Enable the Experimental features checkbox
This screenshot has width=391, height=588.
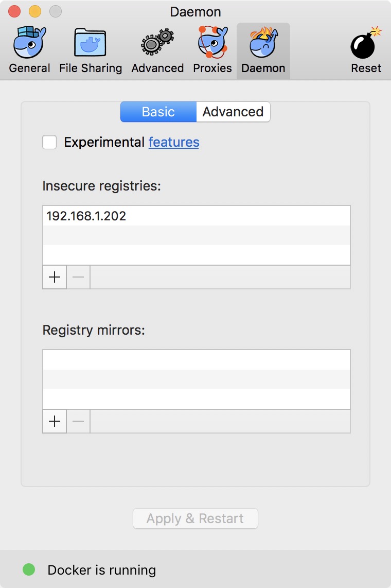pyautogui.click(x=49, y=142)
